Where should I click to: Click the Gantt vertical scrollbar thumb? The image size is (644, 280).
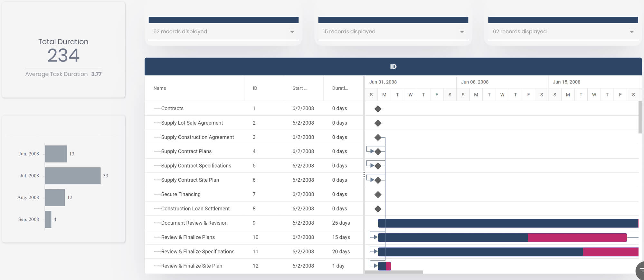coord(640,117)
